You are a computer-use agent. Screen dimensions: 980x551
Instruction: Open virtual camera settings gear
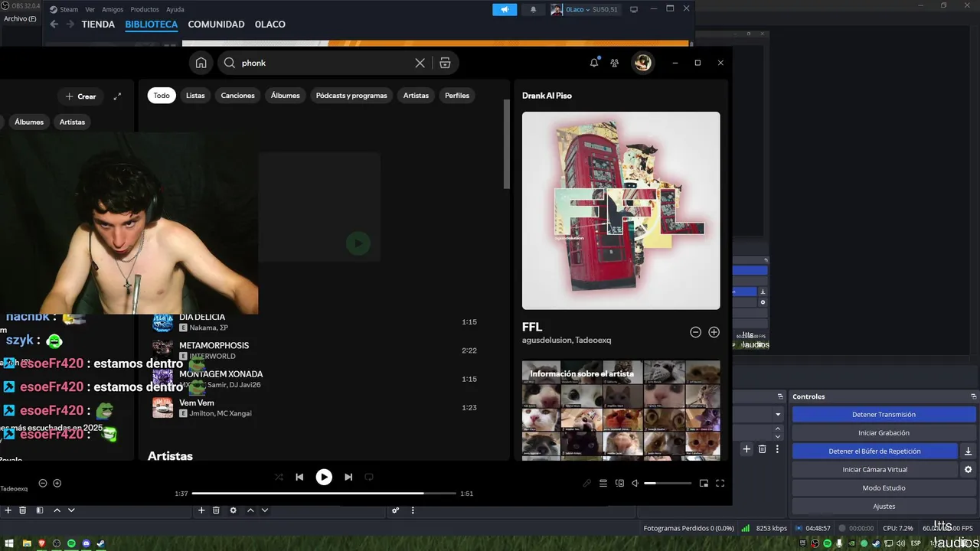pyautogui.click(x=968, y=470)
